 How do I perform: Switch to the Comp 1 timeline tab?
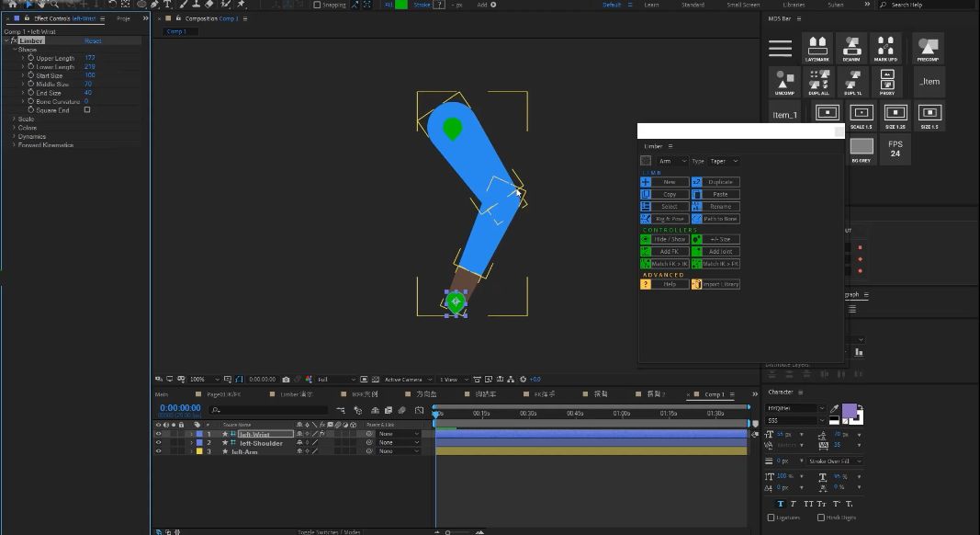714,394
